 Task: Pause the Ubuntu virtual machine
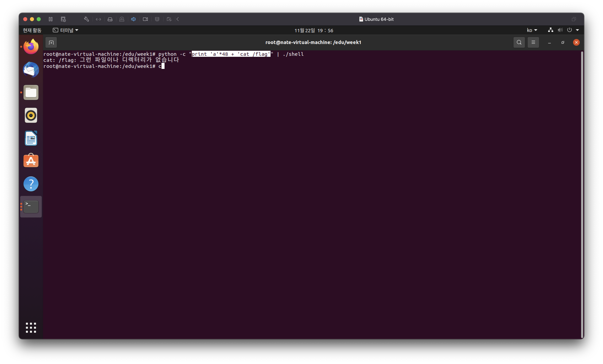click(51, 19)
